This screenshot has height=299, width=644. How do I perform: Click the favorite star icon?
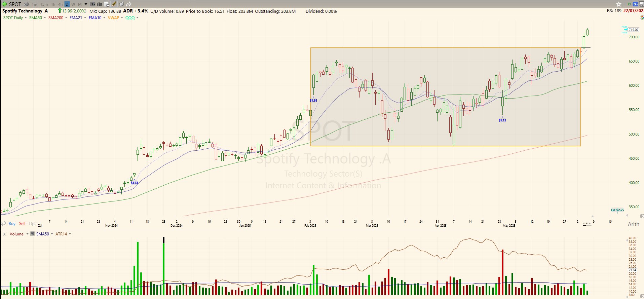(x=619, y=4)
